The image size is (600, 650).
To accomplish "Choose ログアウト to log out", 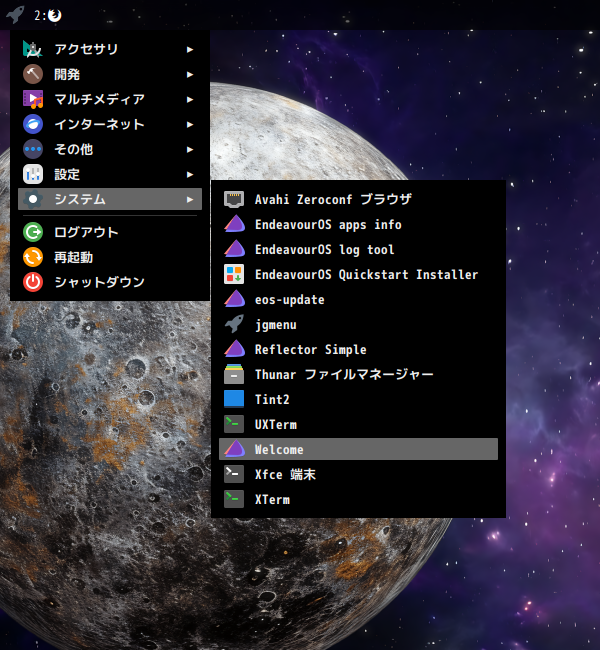I will coord(110,232).
